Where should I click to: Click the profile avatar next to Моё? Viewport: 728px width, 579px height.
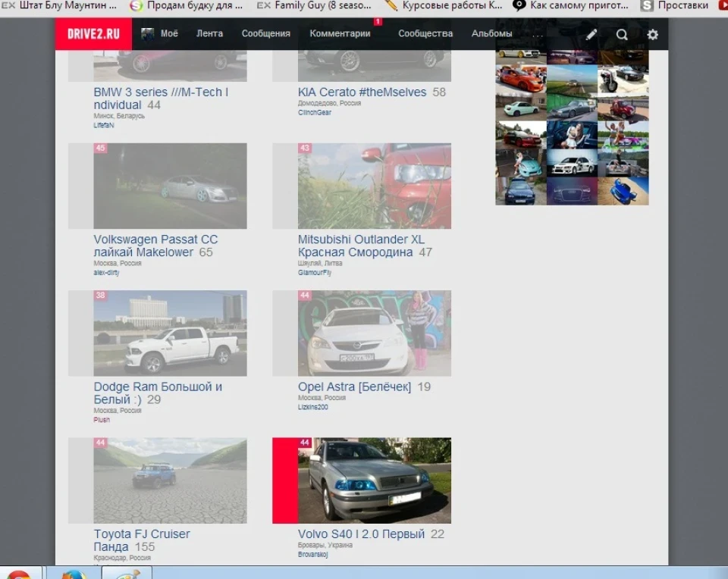click(x=148, y=34)
